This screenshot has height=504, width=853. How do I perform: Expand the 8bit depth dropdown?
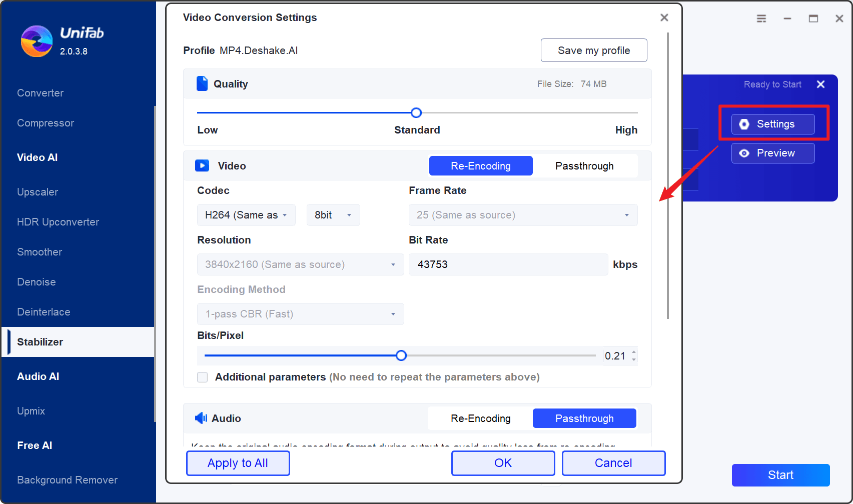333,215
